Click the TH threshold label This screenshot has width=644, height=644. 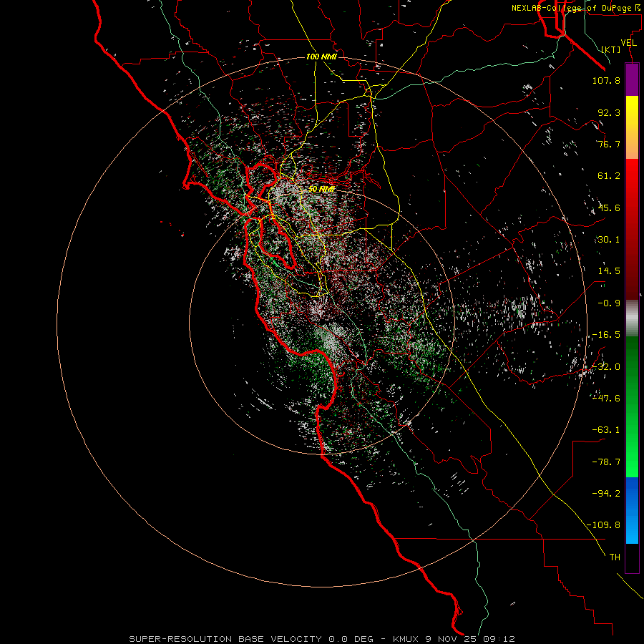click(615, 557)
